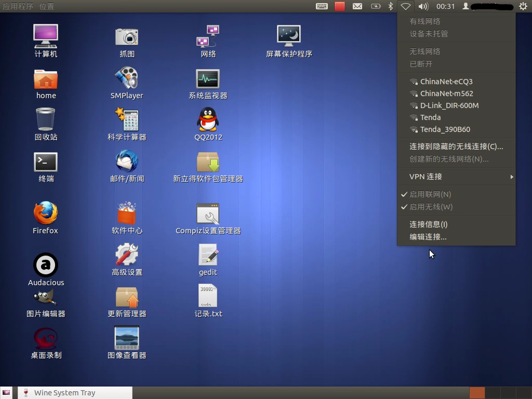
Task: Expand the VPN 连接 submenu
Action: tap(456, 177)
